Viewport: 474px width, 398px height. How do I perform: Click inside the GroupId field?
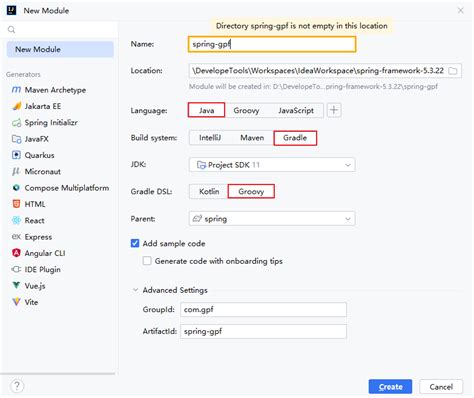(x=263, y=310)
